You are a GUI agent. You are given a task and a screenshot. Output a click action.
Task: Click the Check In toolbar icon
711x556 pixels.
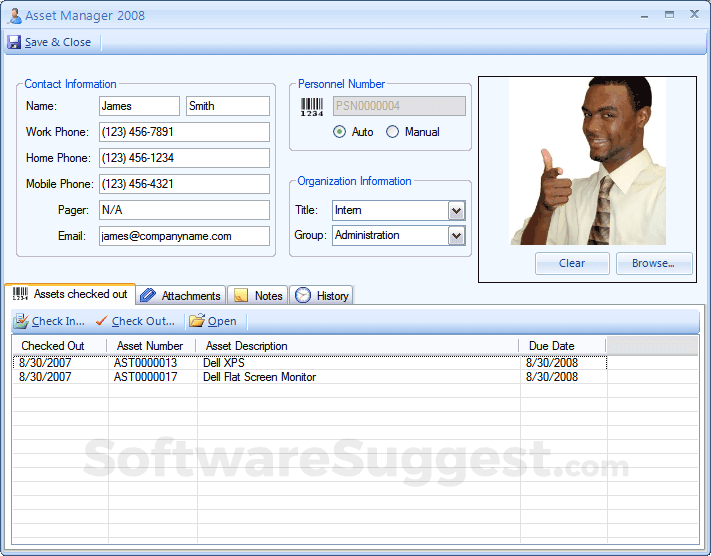click(20, 321)
